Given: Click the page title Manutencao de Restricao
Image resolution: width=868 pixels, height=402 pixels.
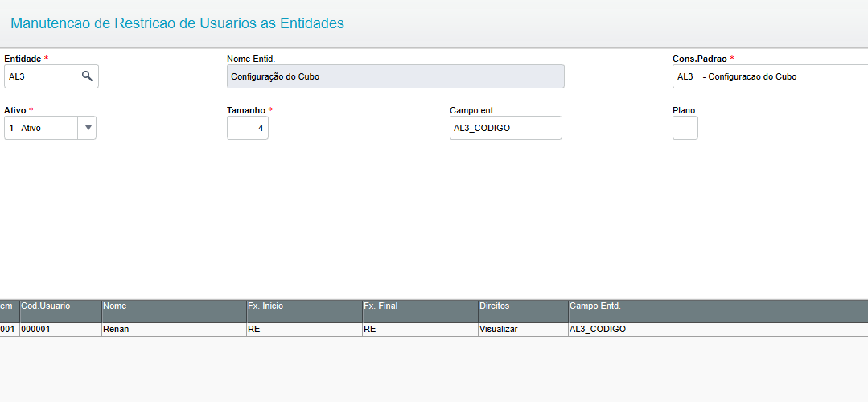Looking at the screenshot, I should click(177, 23).
